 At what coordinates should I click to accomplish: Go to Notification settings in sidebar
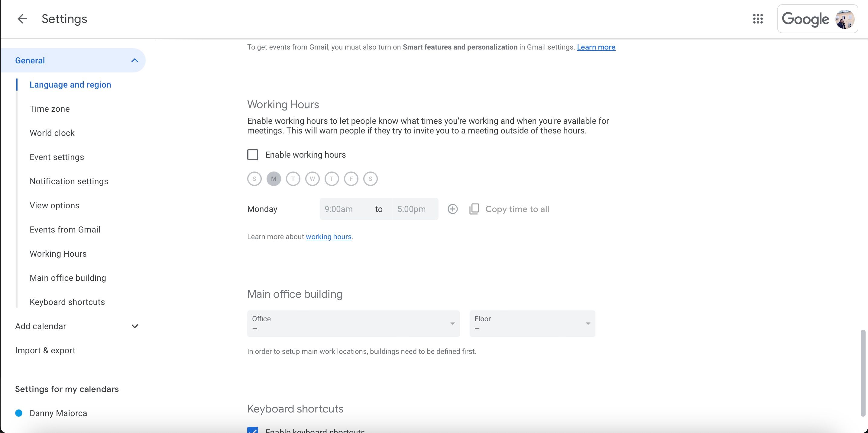69,181
